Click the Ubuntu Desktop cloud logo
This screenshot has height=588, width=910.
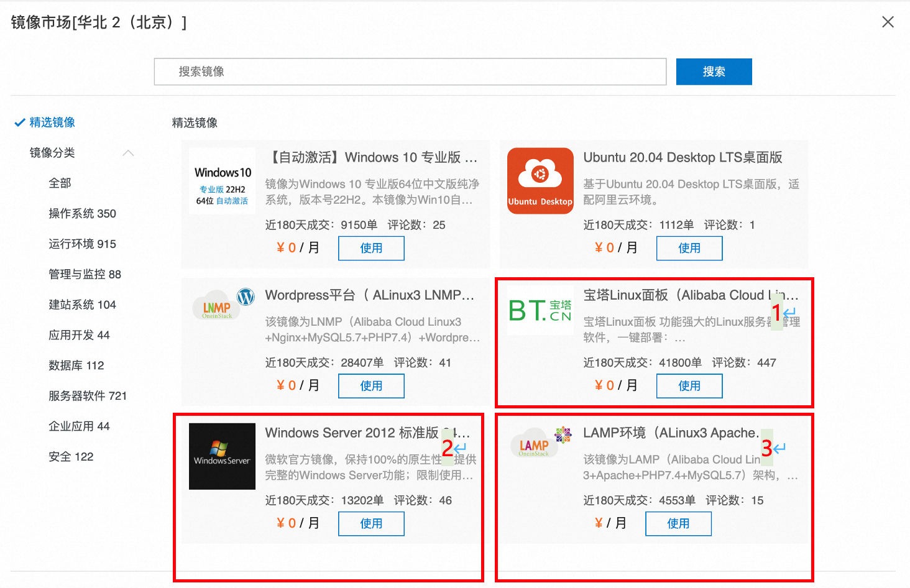coord(540,181)
